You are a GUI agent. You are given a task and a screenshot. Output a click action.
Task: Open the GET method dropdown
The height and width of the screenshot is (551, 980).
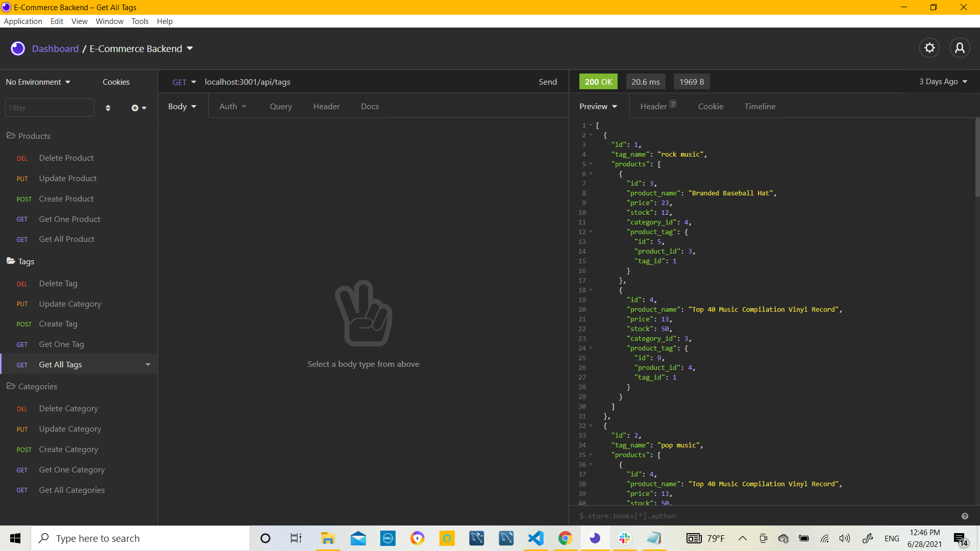(184, 82)
